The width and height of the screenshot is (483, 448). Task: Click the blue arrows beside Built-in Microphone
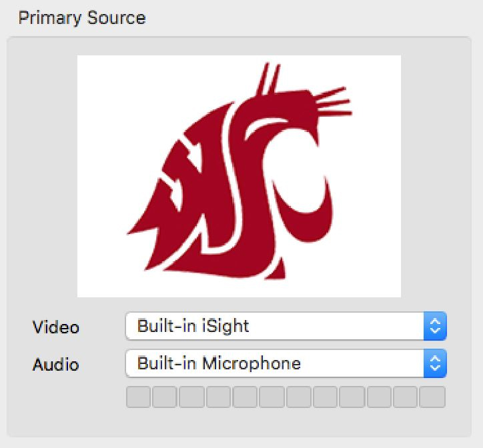[435, 363]
